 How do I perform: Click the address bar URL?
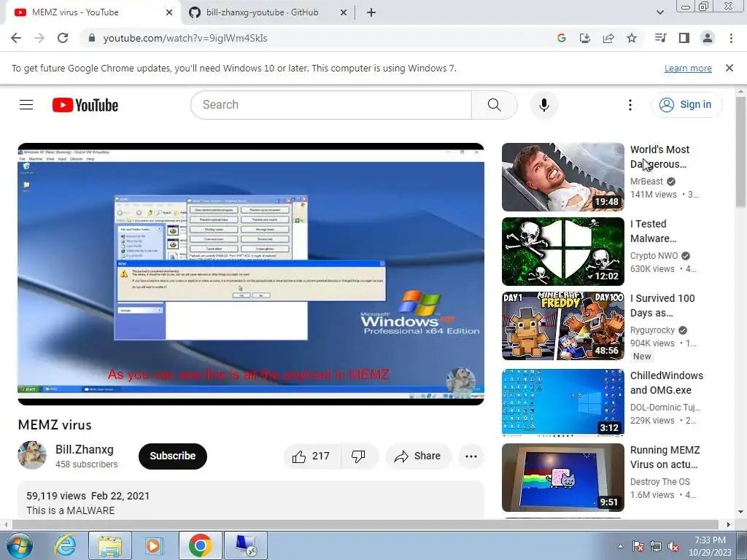185,38
